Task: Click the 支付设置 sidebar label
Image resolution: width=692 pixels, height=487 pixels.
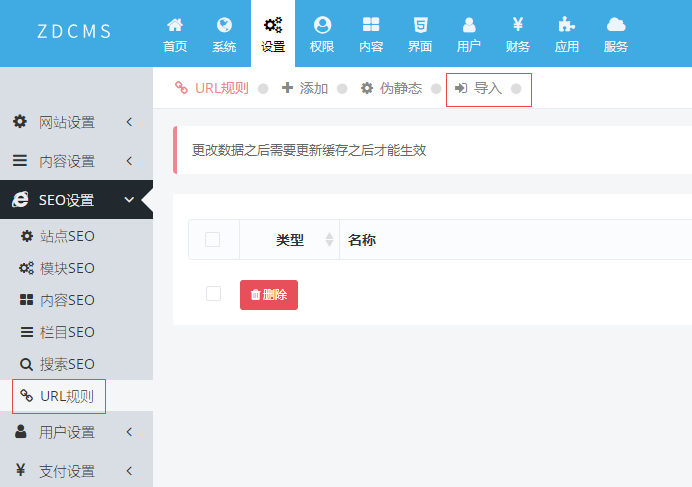Action: pyautogui.click(x=67, y=471)
